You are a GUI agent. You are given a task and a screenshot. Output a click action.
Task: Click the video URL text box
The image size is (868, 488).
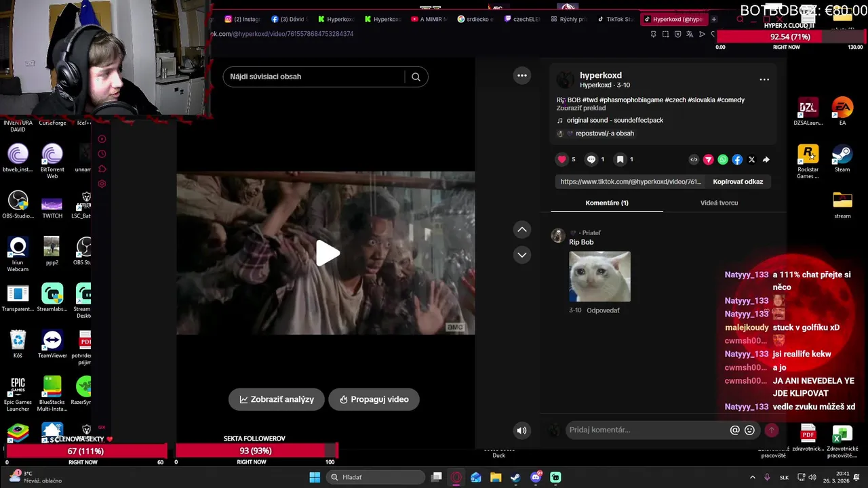pyautogui.click(x=631, y=182)
